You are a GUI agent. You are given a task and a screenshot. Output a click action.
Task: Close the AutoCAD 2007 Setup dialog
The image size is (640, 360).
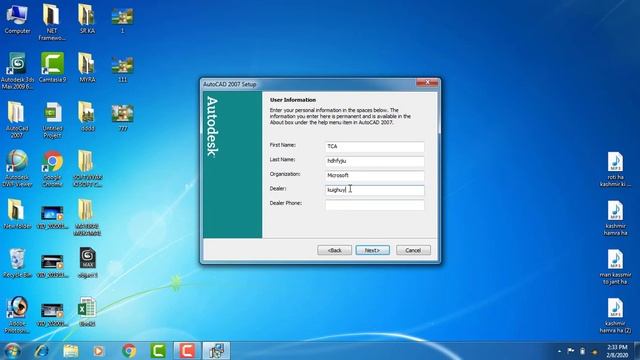pos(427,83)
